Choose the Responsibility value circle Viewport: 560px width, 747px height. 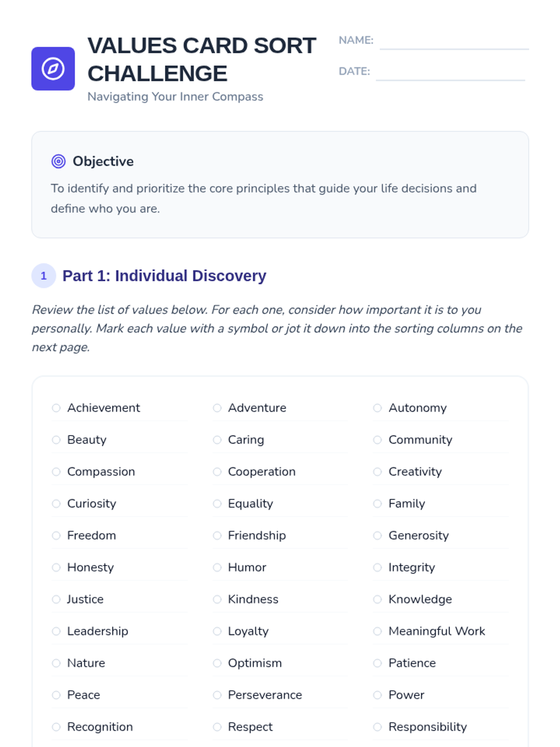(x=378, y=727)
